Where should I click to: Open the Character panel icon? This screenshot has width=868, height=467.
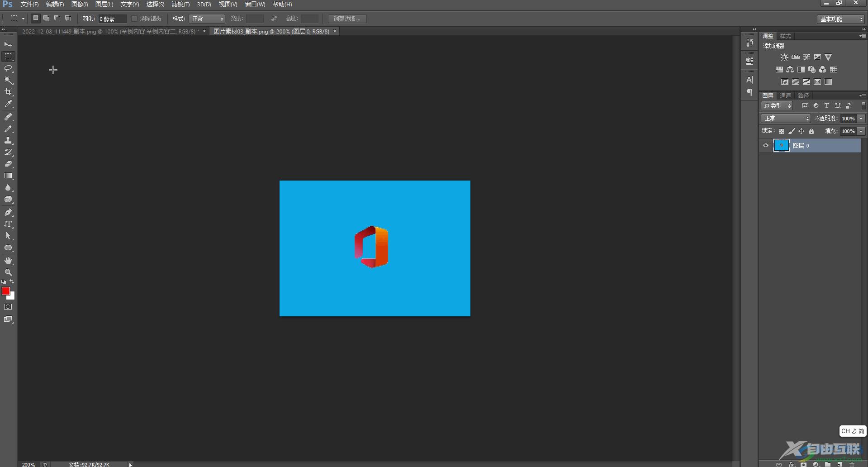point(749,80)
